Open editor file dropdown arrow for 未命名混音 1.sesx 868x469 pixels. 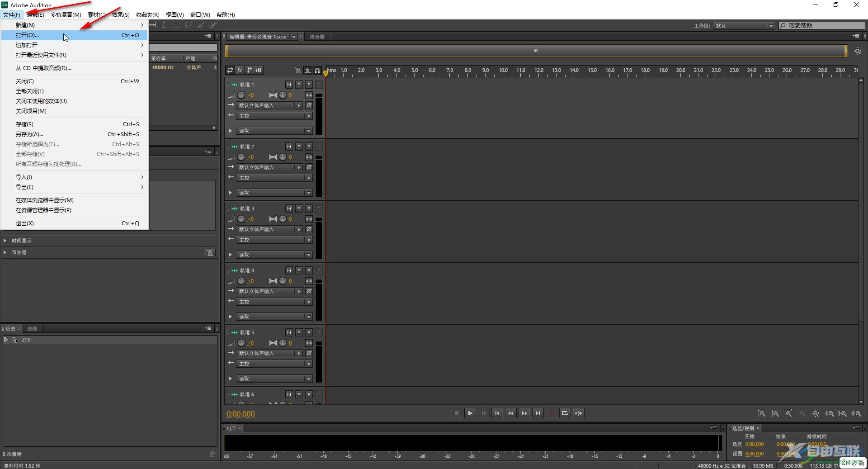[x=293, y=37]
